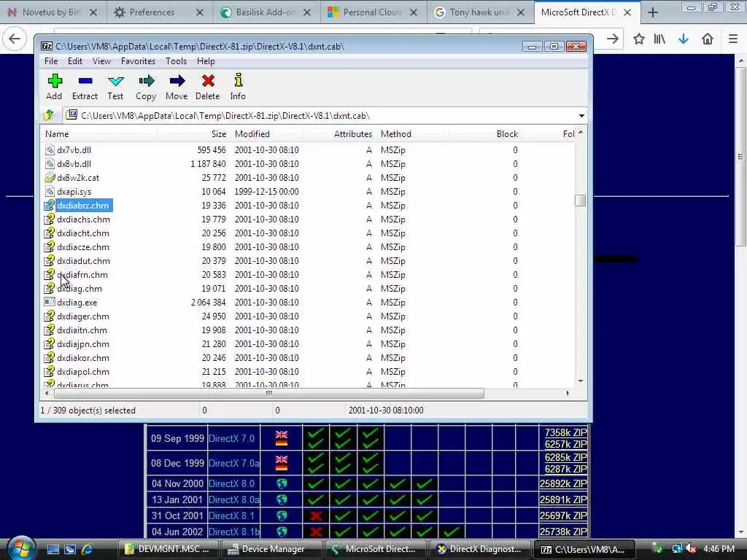Select the dxdiag.exe file icon
This screenshot has height=560, width=747.
49,302
